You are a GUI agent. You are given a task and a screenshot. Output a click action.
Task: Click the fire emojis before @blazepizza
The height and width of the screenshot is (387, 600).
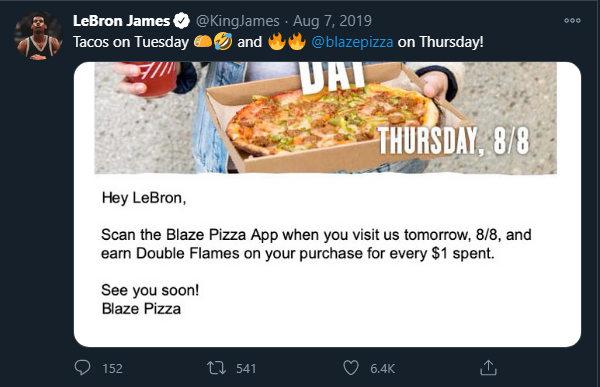point(287,41)
